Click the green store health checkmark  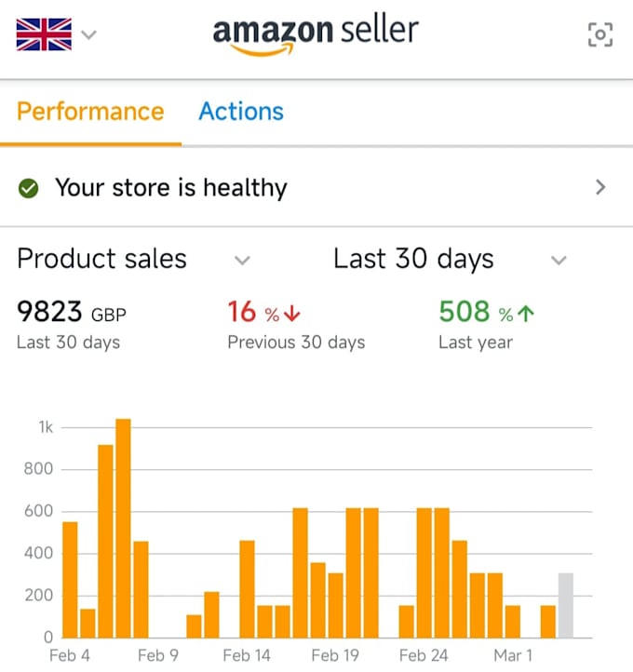[28, 188]
